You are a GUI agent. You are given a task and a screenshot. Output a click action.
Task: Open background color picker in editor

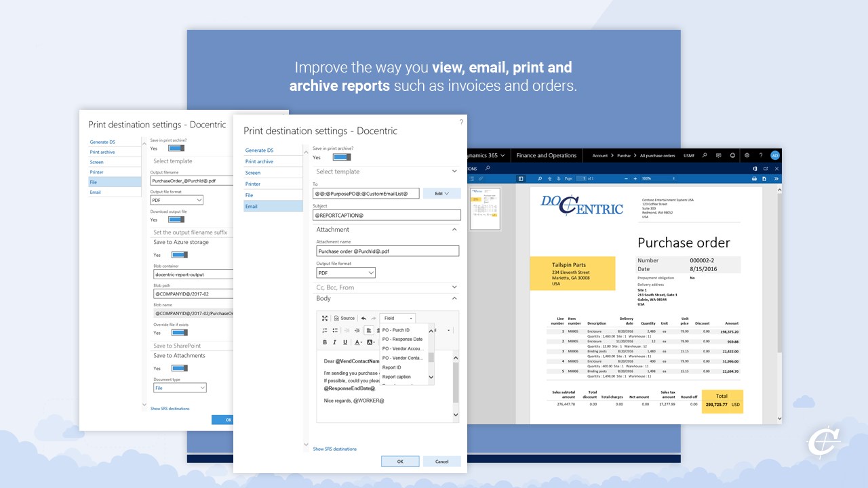point(371,342)
